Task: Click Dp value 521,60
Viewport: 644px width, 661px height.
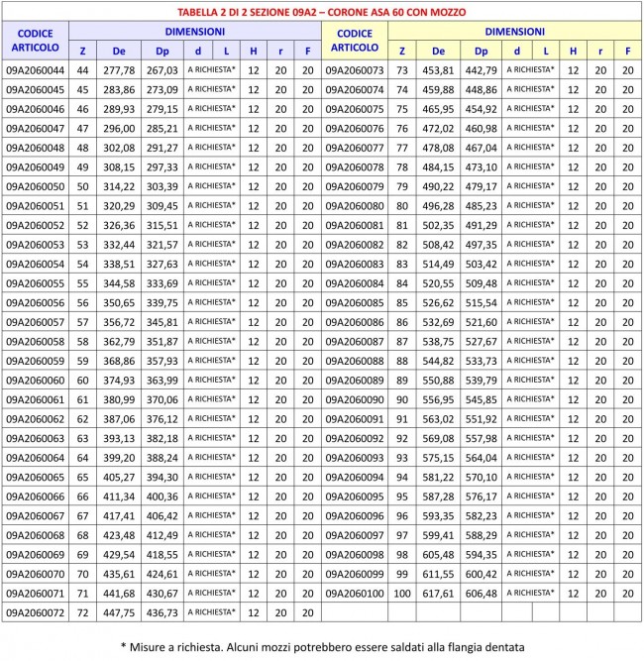Action: [482, 322]
